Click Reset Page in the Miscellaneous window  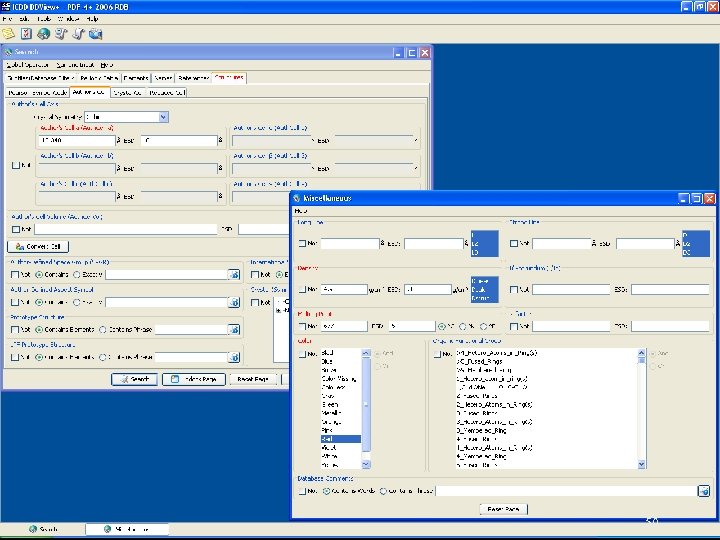[x=503, y=509]
